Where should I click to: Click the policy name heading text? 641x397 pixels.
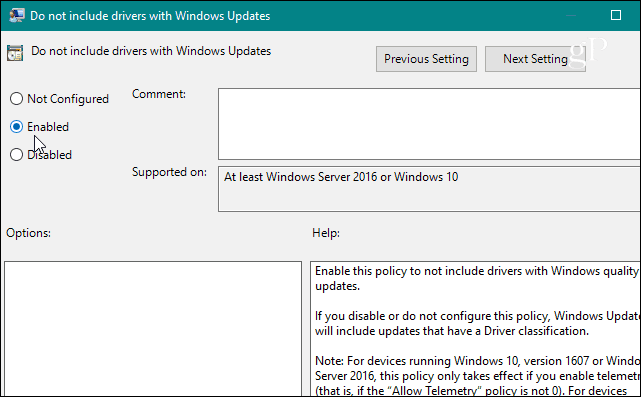[x=151, y=51]
